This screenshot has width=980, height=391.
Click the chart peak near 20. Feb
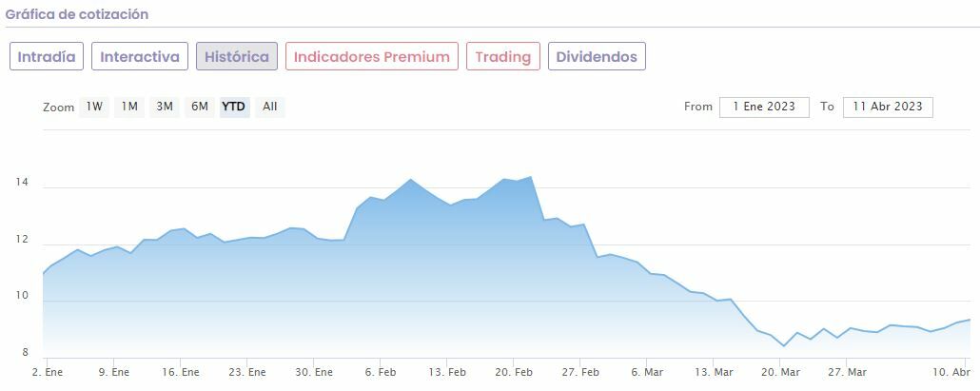click(530, 177)
